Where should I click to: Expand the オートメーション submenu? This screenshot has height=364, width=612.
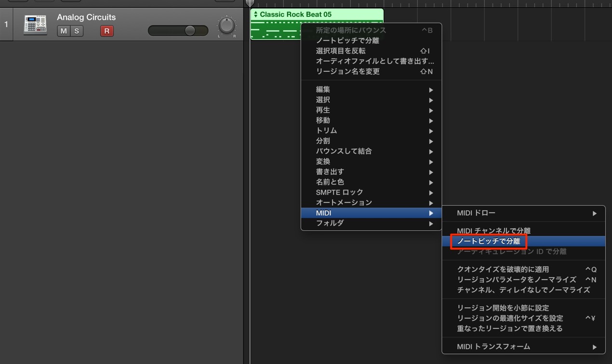(x=371, y=203)
